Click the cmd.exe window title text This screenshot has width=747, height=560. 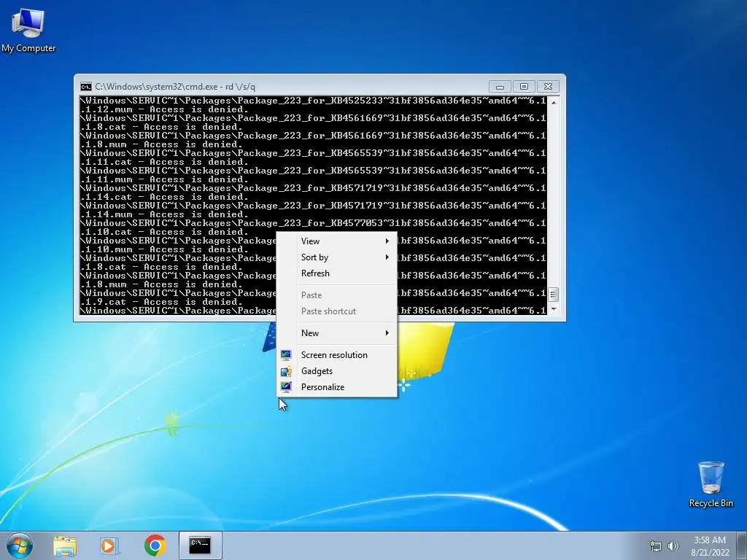coord(175,87)
